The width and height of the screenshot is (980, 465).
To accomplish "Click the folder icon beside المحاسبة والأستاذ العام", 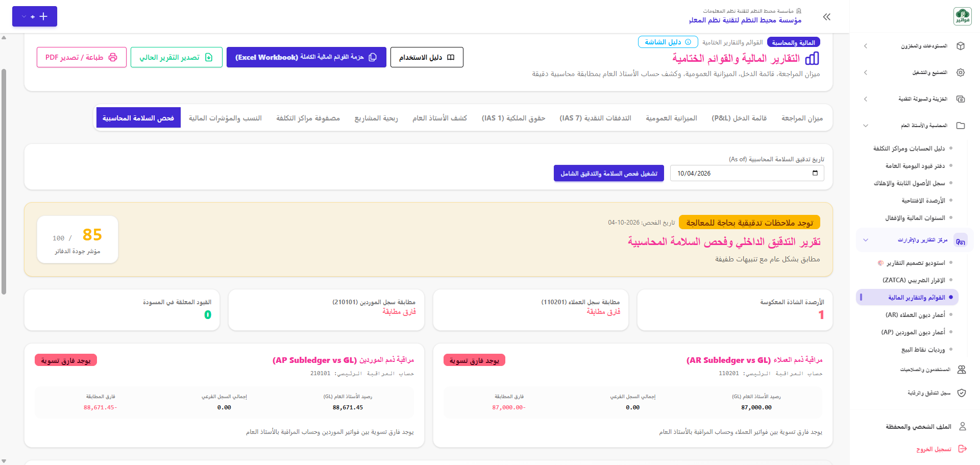I will tap(961, 126).
